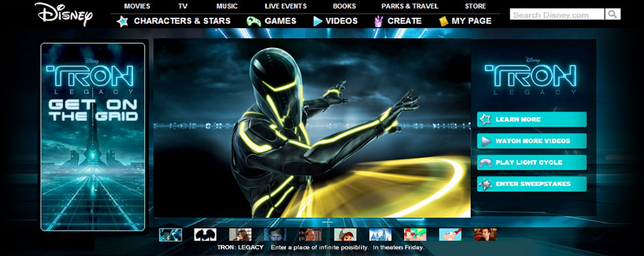Click the Enter Sweepstakes button
Image resolution: width=644 pixels, height=256 pixels.
[532, 184]
